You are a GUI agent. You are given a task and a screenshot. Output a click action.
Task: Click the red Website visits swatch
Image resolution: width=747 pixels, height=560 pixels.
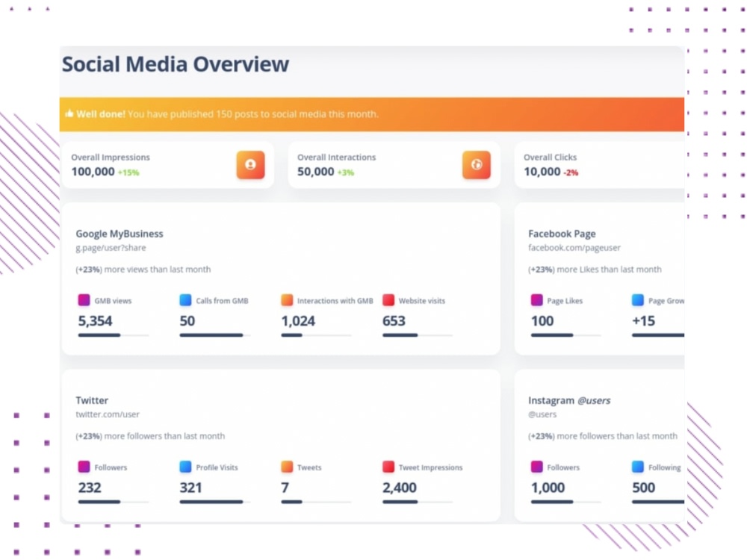click(x=388, y=300)
